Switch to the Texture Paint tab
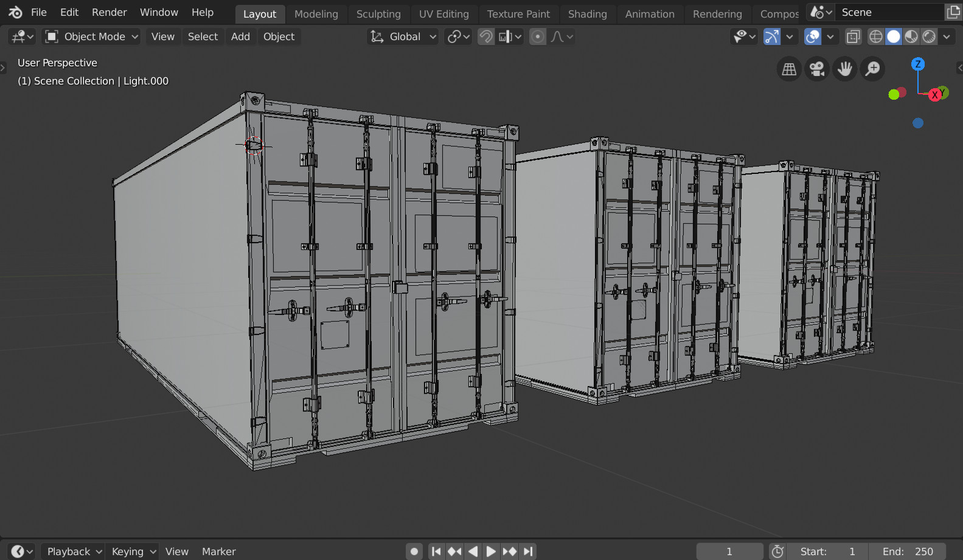963x560 pixels. pyautogui.click(x=518, y=14)
